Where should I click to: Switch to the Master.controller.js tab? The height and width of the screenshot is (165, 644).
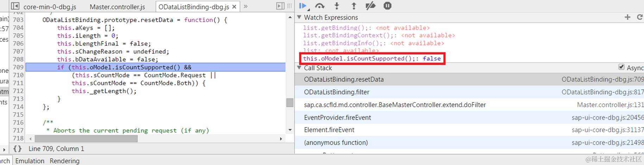tap(117, 7)
